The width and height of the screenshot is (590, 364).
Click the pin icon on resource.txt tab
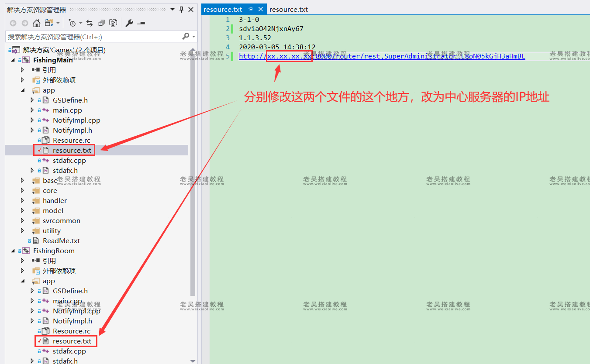(x=249, y=9)
